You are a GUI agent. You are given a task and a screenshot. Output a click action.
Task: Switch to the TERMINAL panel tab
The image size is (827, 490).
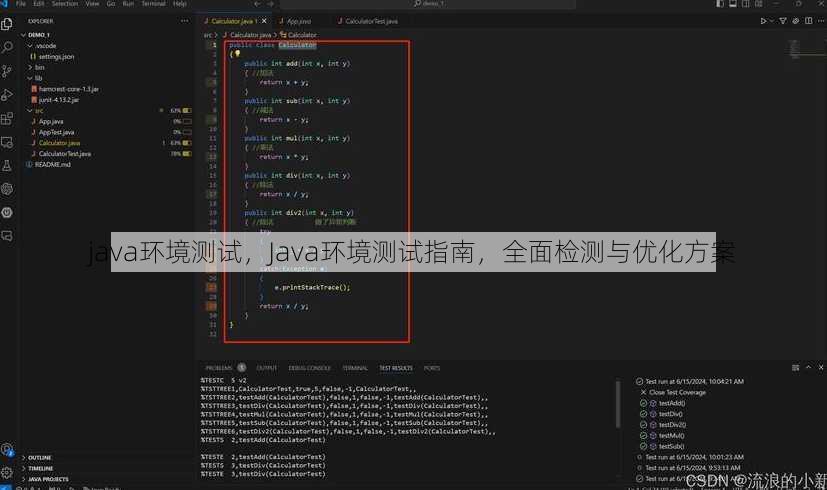tap(355, 368)
